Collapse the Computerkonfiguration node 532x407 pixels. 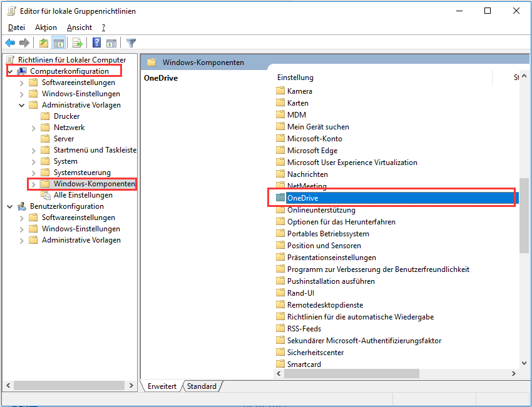point(10,71)
